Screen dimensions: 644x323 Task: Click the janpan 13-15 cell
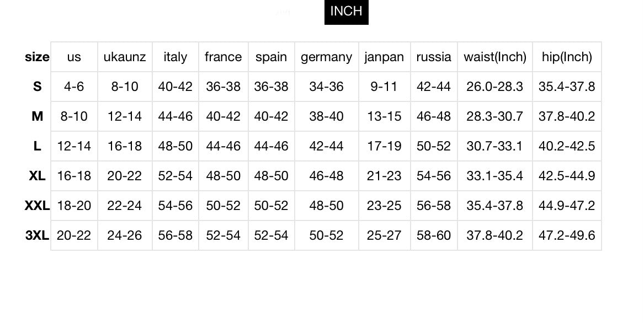tap(384, 116)
